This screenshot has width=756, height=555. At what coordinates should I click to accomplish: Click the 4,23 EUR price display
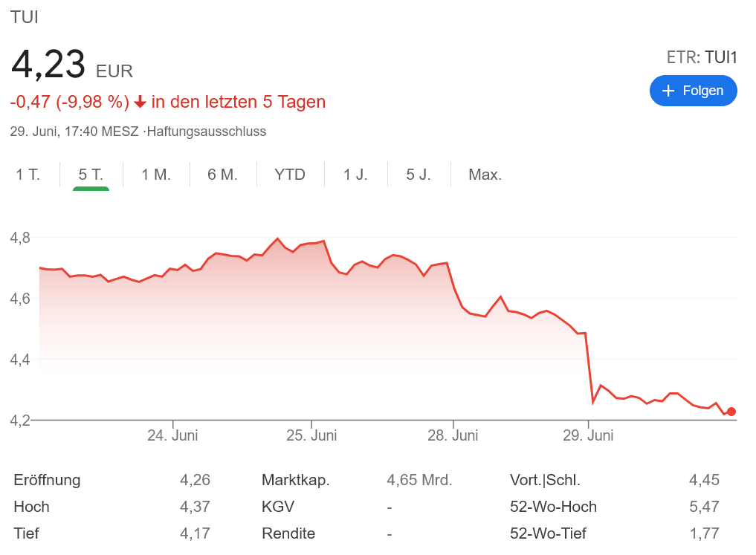72,65
